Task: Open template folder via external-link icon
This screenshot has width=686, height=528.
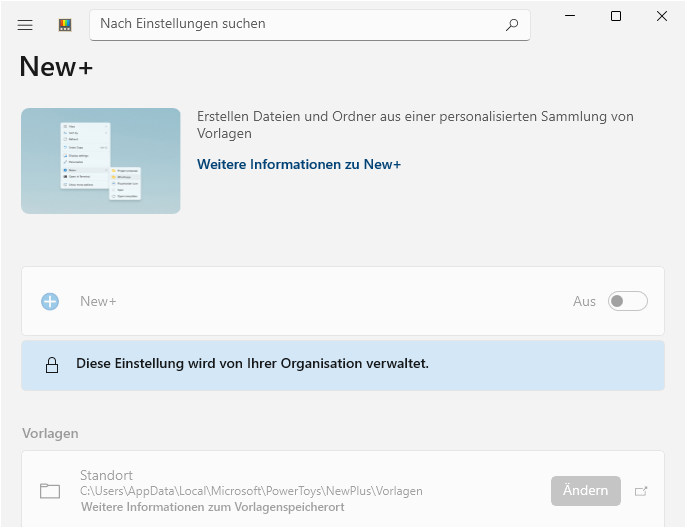Action: tap(641, 491)
